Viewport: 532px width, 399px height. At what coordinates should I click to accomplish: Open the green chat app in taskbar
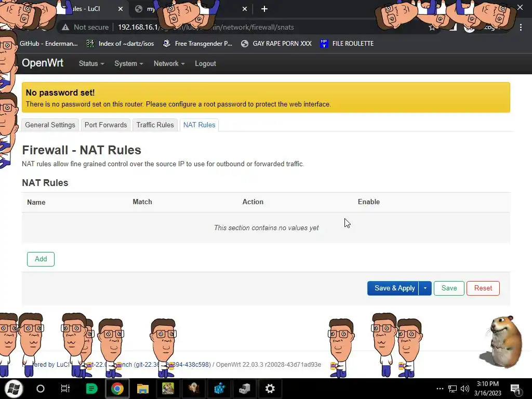(x=91, y=389)
